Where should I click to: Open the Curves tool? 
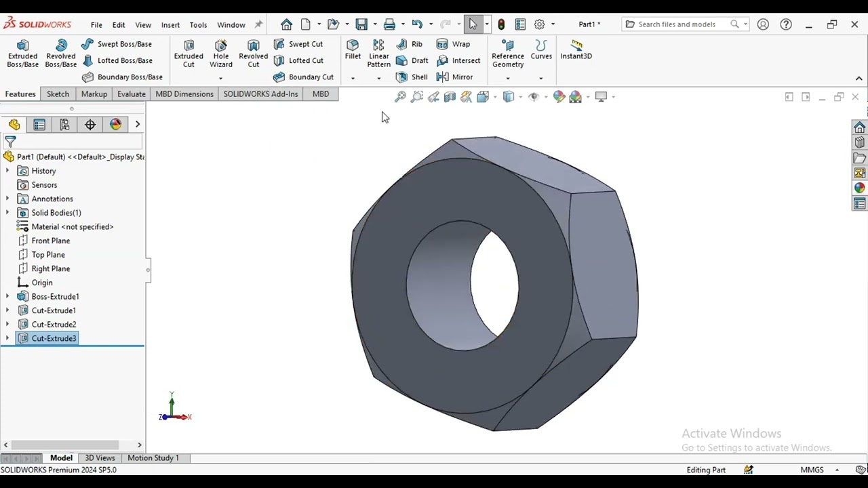tap(541, 49)
